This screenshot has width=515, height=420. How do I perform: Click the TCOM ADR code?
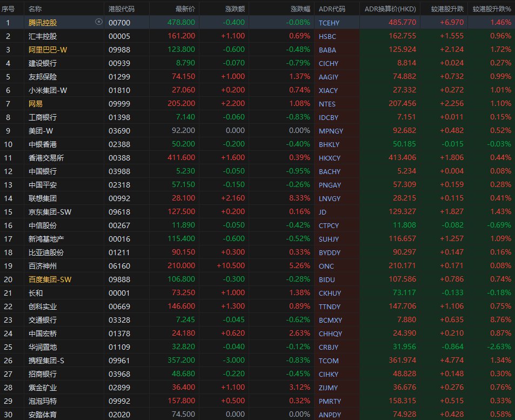point(329,361)
